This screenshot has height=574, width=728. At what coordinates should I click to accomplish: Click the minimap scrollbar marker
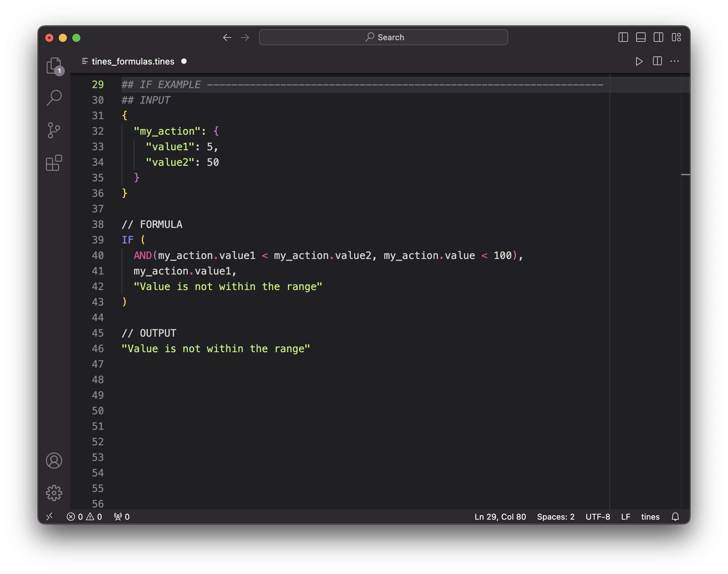tap(685, 175)
